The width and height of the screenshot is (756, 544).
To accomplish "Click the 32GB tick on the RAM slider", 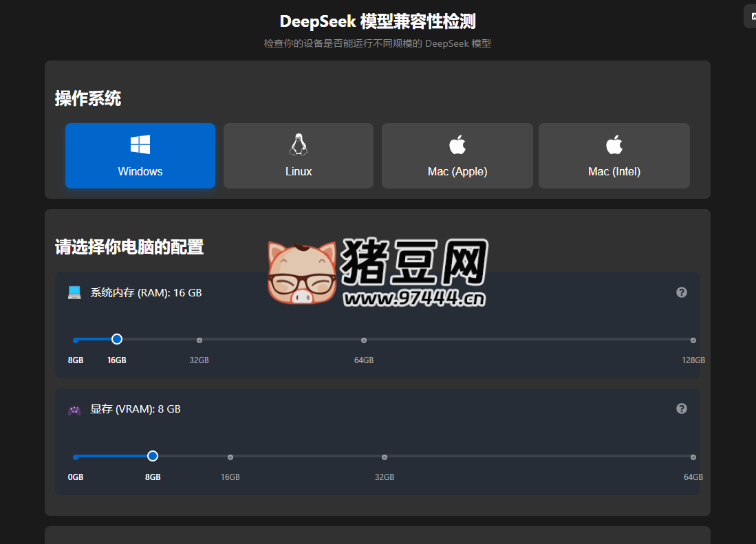I will click(199, 340).
